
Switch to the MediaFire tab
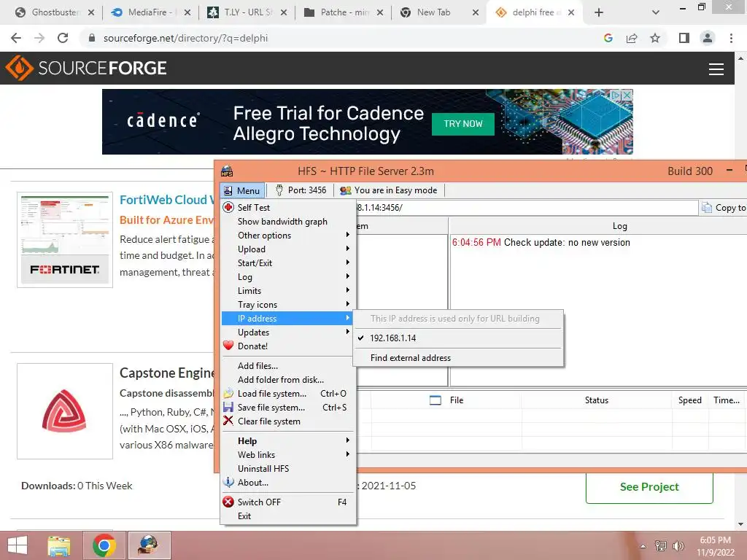point(150,12)
